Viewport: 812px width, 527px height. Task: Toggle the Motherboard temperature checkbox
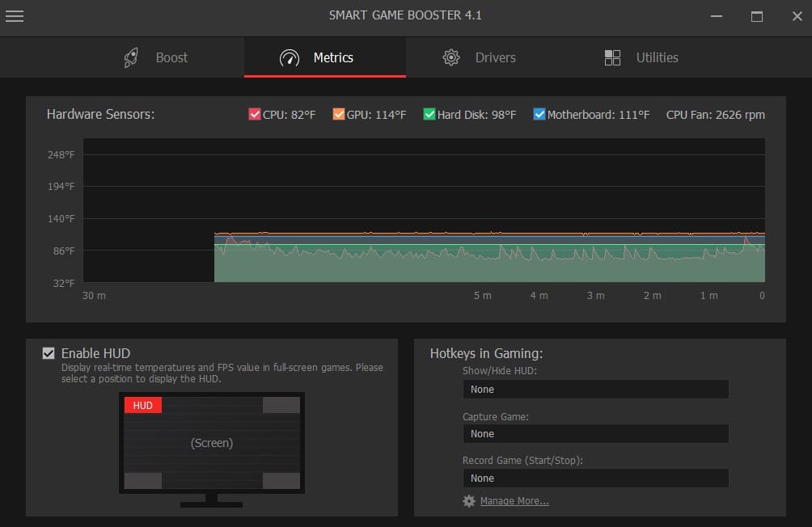(x=539, y=114)
